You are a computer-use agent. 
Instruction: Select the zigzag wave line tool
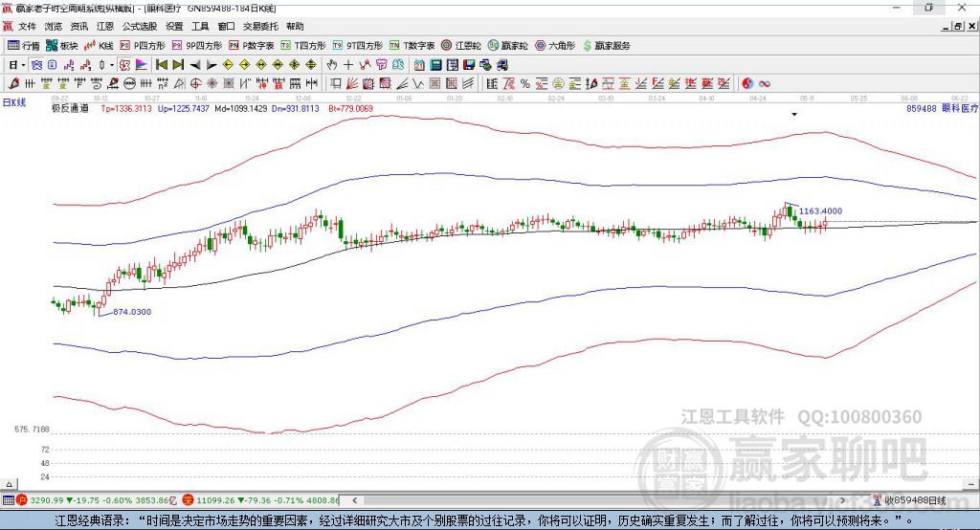[x=418, y=84]
